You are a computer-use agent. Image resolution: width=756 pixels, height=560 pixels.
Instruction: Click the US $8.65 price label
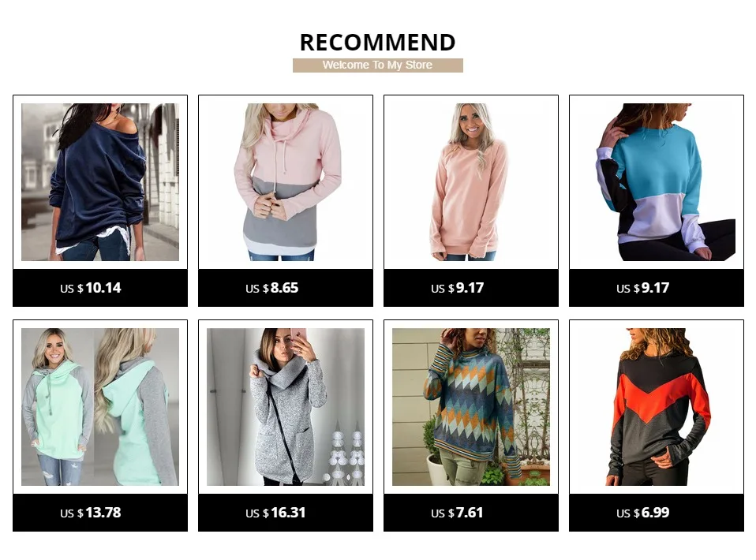pyautogui.click(x=272, y=288)
